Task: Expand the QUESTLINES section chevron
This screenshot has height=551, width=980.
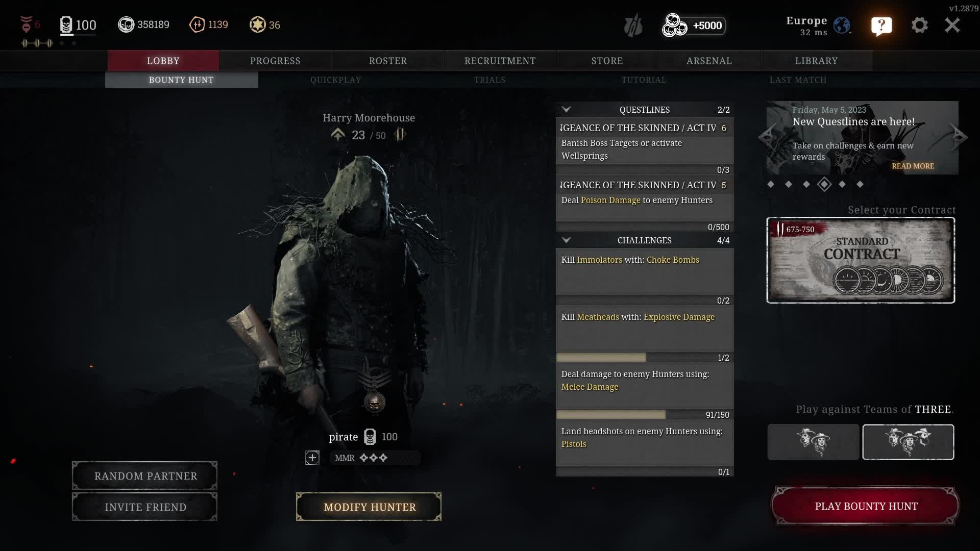Action: (x=566, y=109)
